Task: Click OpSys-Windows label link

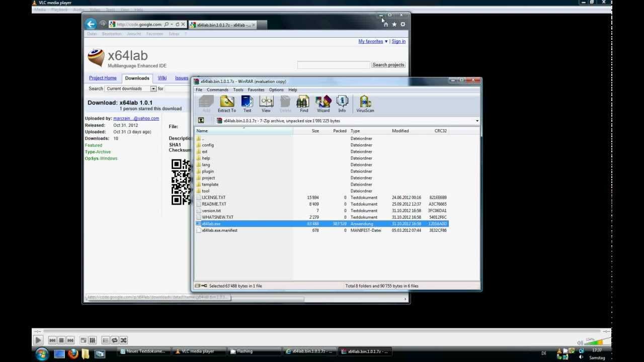Action: point(101,158)
